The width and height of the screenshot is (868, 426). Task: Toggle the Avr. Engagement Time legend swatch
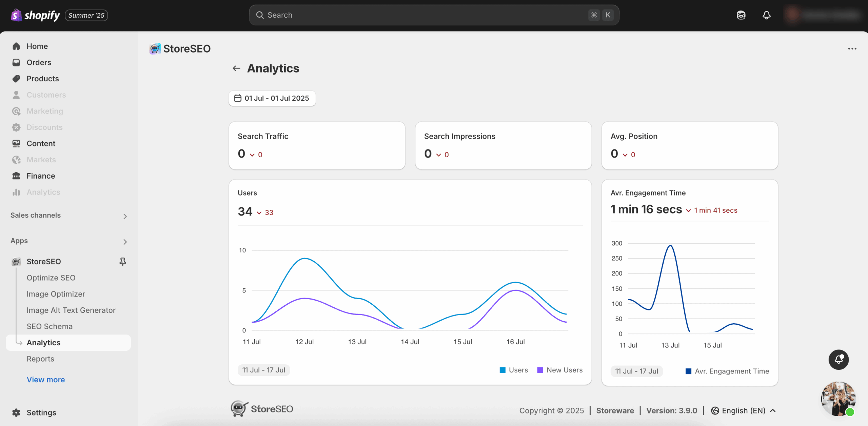click(688, 371)
